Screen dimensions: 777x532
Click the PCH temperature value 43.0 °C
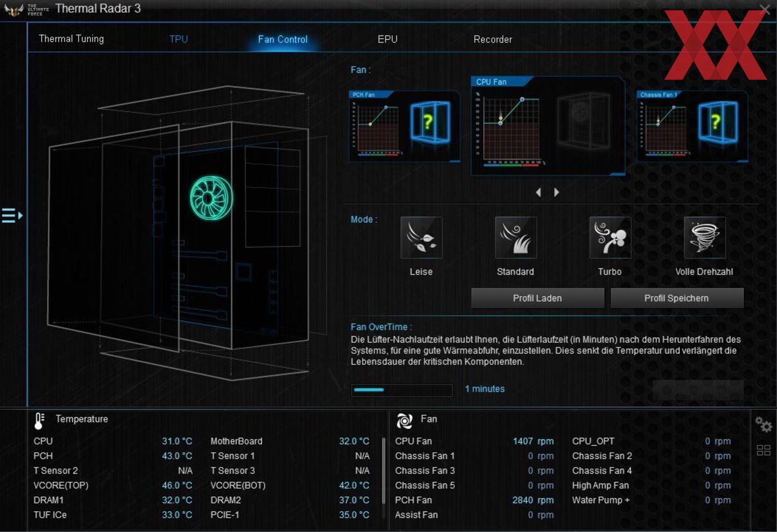(177, 456)
